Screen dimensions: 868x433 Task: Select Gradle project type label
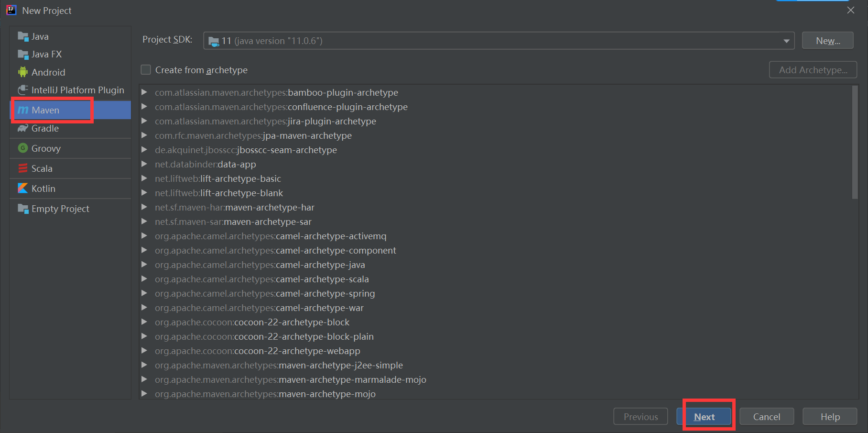point(45,128)
